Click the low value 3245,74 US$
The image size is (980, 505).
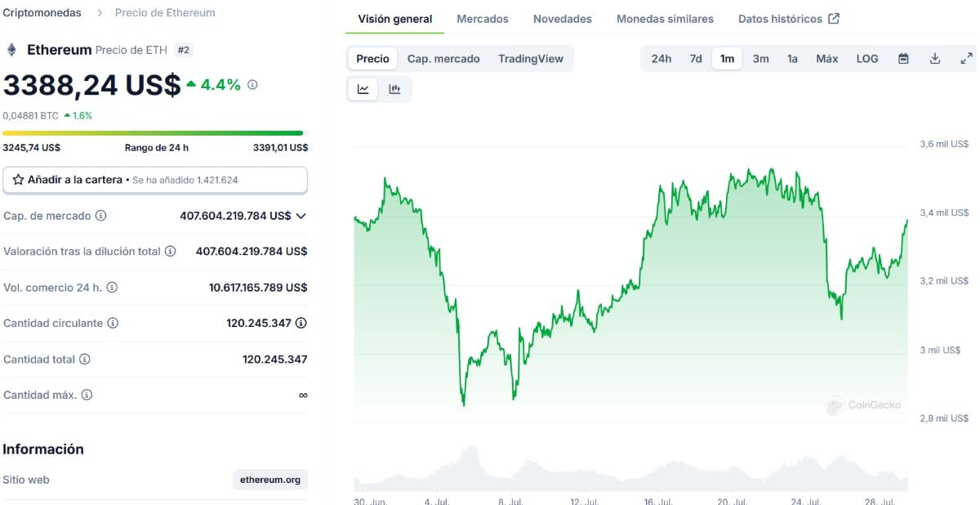[32, 148]
